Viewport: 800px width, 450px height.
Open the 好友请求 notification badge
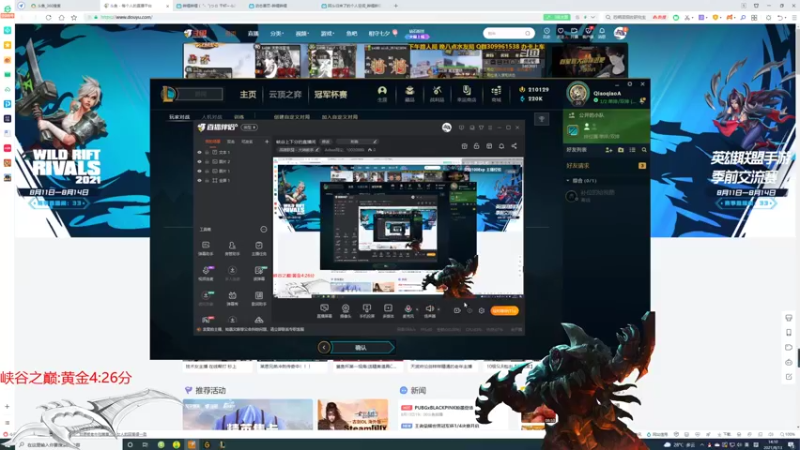click(x=642, y=166)
